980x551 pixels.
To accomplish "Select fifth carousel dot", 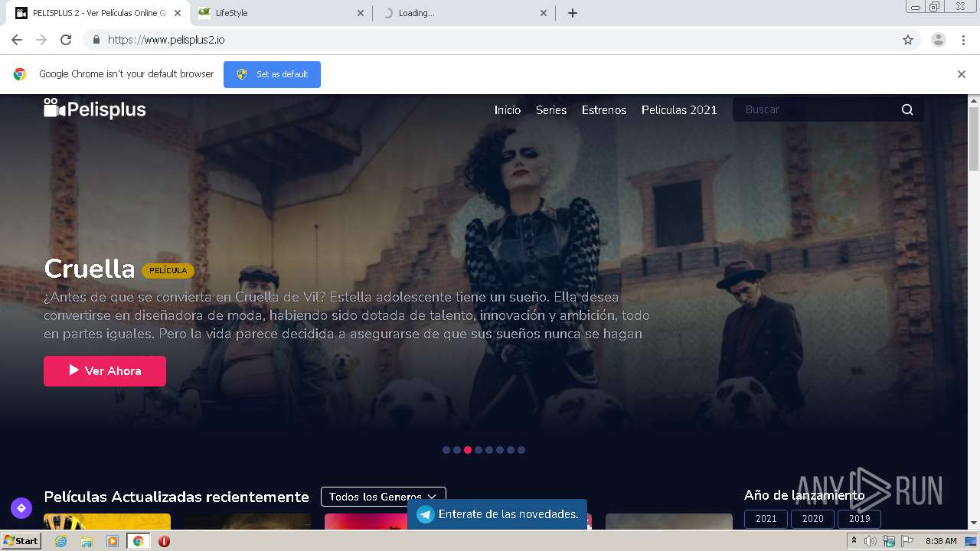I will point(489,450).
